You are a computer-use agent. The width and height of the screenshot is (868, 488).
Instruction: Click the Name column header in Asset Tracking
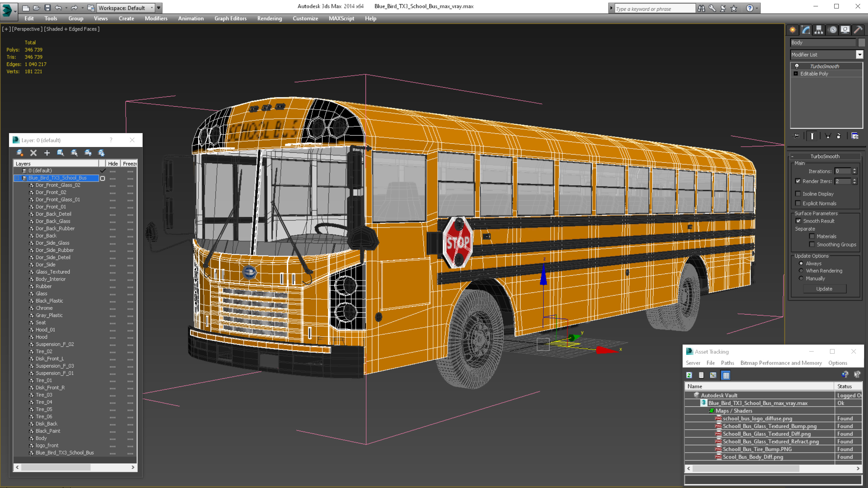coord(759,386)
